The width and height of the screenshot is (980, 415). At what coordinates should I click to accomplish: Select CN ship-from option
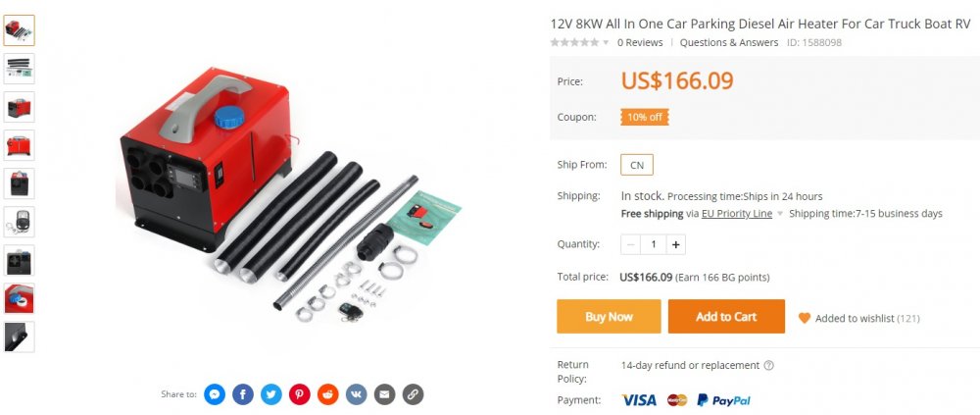[x=637, y=165]
